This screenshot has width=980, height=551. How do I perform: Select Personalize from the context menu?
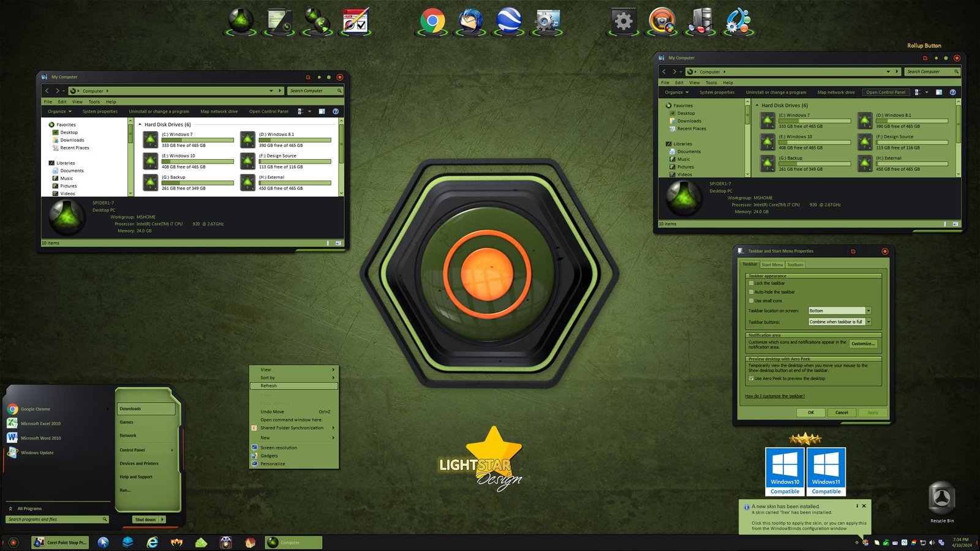(294, 464)
